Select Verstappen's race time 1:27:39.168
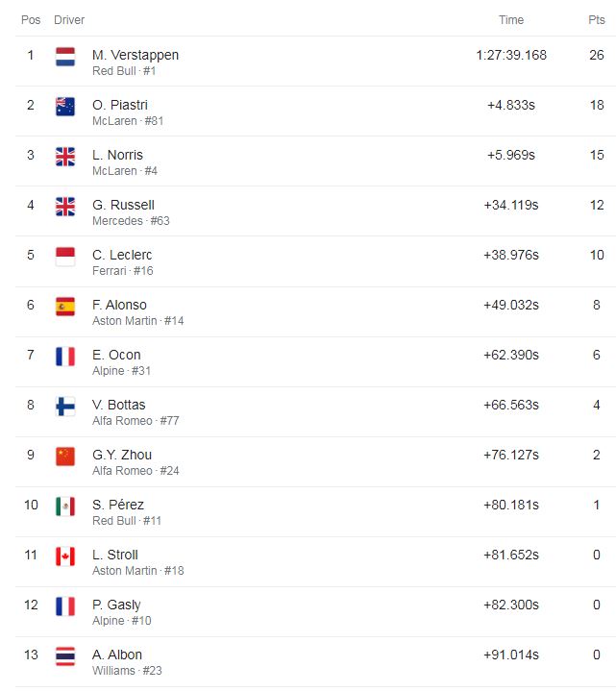 coord(511,55)
